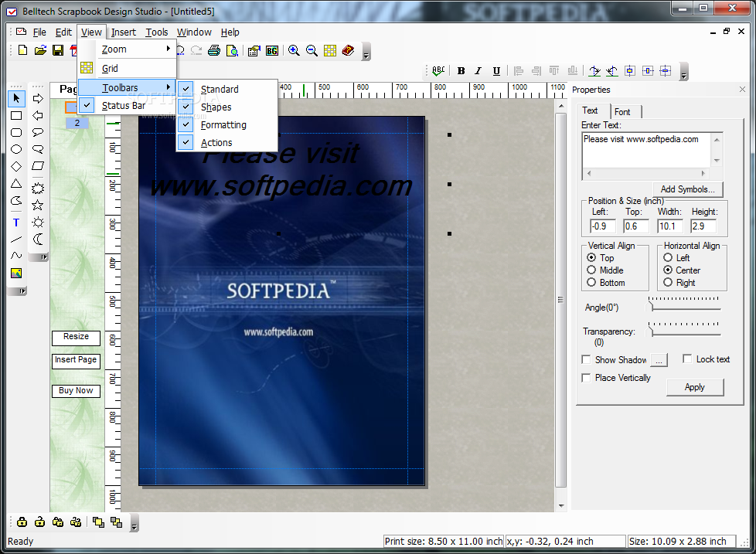Image resolution: width=756 pixels, height=554 pixels.
Task: Select the triangle shape tool
Action: 16,184
